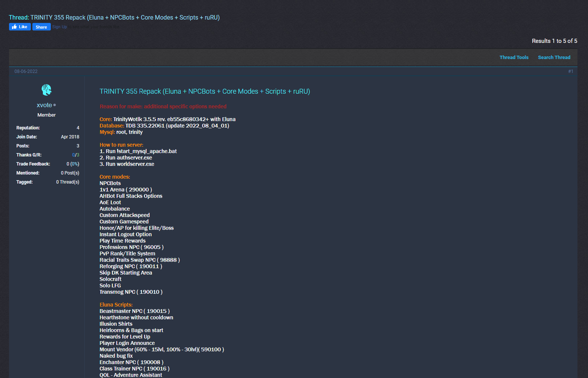Click the thanks received count 3

pyautogui.click(x=78, y=155)
